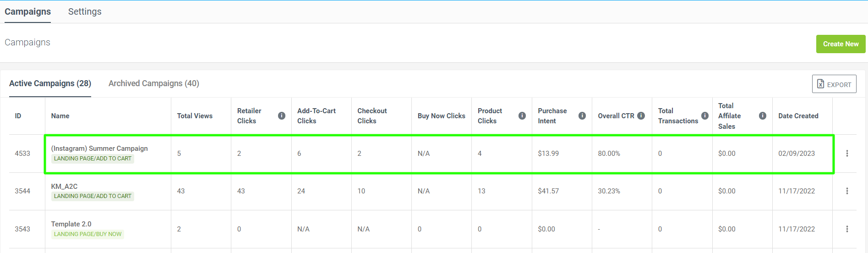Click the $41.57 purchase intent value
The height and width of the screenshot is (253, 868).
pos(548,191)
